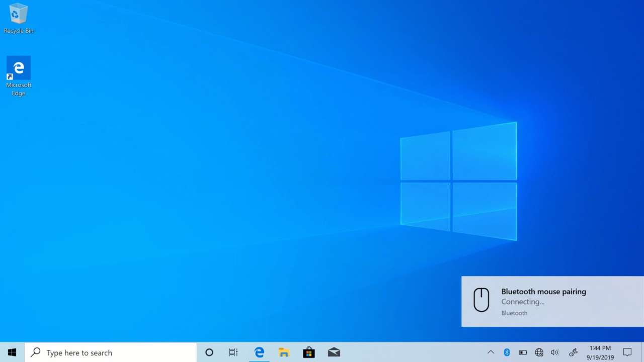Open the Start menu
Image resolution: width=644 pixels, height=362 pixels.
point(12,352)
